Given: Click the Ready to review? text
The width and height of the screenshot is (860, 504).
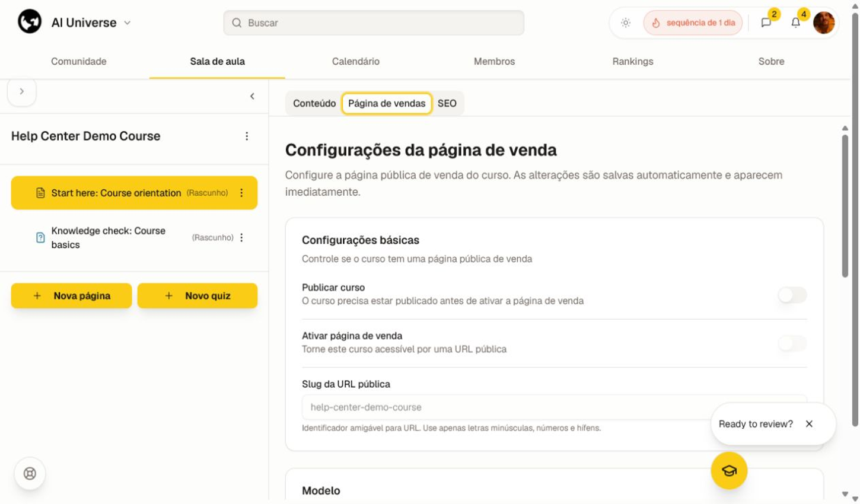Looking at the screenshot, I should (x=756, y=424).
